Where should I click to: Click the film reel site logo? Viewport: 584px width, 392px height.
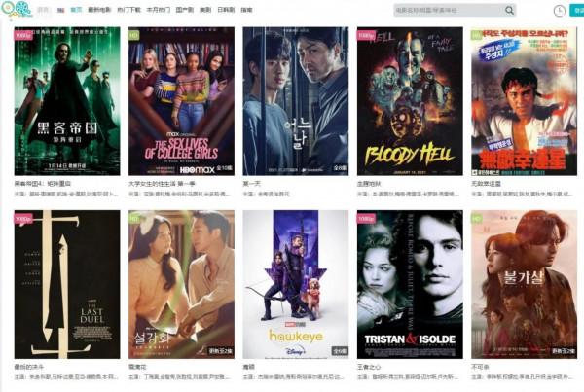pos(17,10)
